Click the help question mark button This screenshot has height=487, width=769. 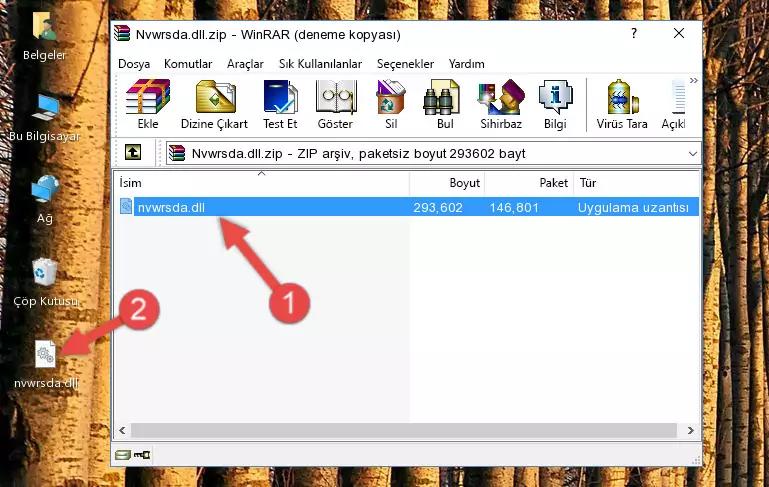[x=634, y=33]
